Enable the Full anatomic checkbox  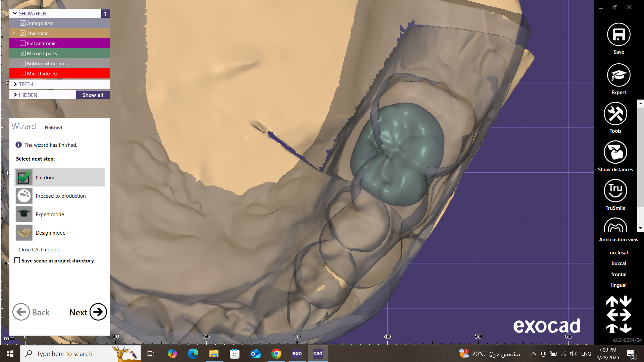coord(23,43)
